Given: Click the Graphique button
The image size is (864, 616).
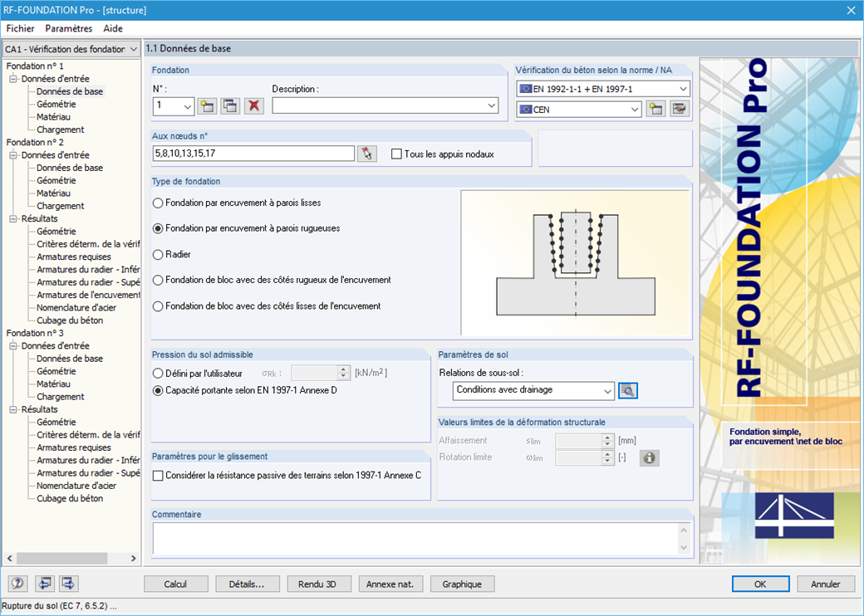Looking at the screenshot, I should (x=462, y=584).
